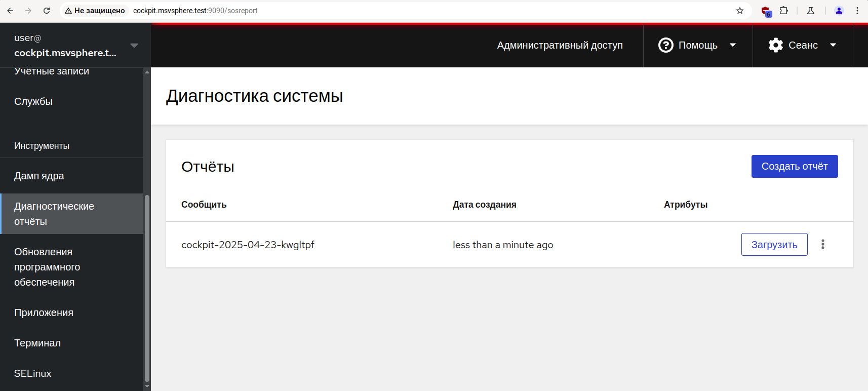Open the Chrome profile avatar

point(839,11)
